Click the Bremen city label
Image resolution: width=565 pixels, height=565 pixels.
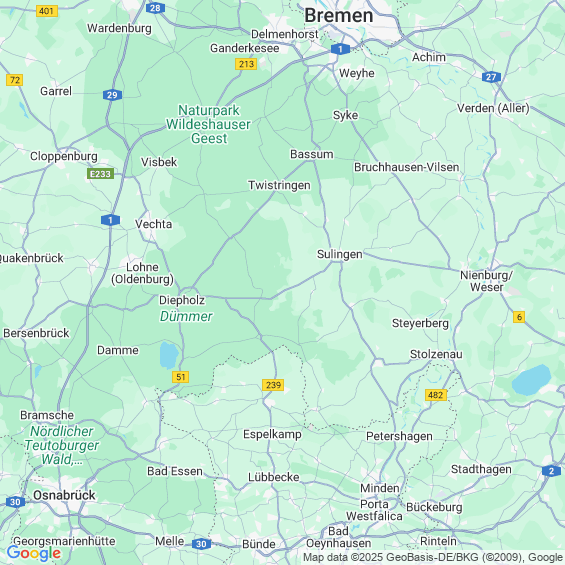point(339,16)
